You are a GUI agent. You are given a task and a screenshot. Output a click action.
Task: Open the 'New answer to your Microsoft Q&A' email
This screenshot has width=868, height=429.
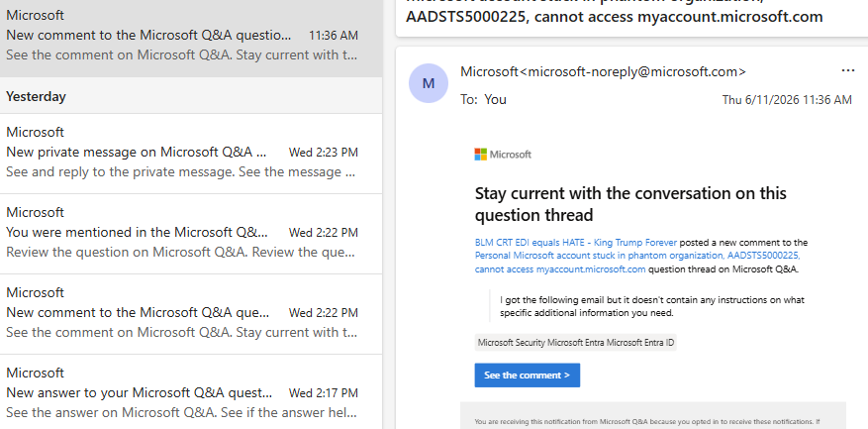point(191,392)
